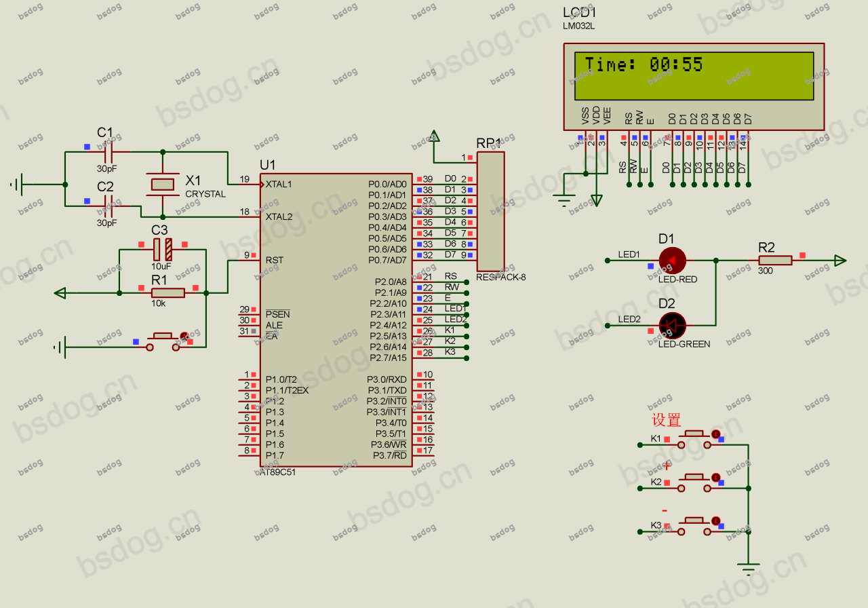The image size is (868, 608).
Task: Click the P3.0/RXD pin label
Action: click(x=387, y=379)
